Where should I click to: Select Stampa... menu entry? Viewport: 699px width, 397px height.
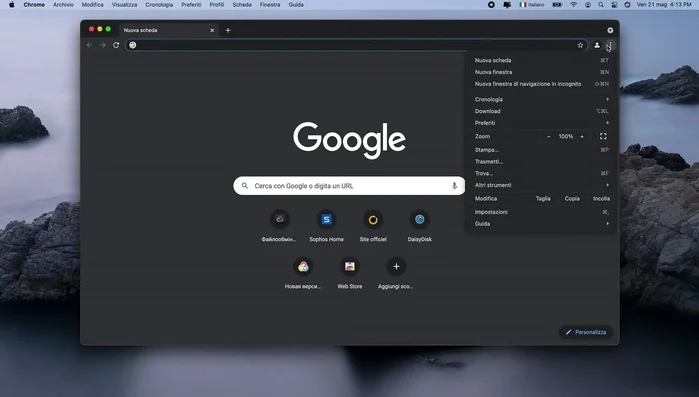pyautogui.click(x=541, y=150)
